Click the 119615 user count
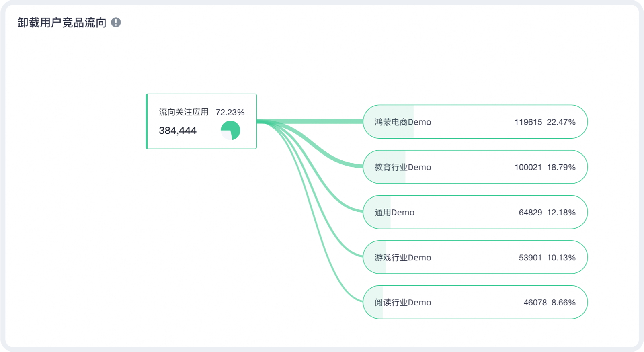 528,122
